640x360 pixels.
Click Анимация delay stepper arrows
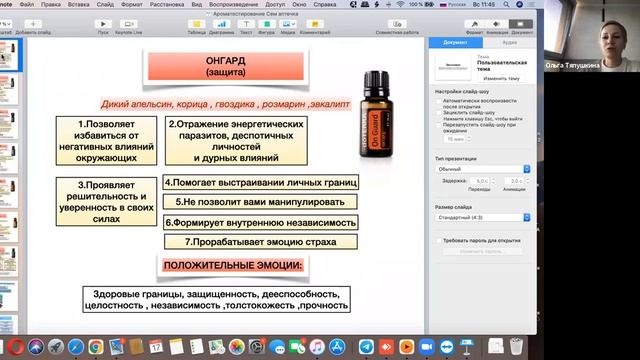point(527,180)
